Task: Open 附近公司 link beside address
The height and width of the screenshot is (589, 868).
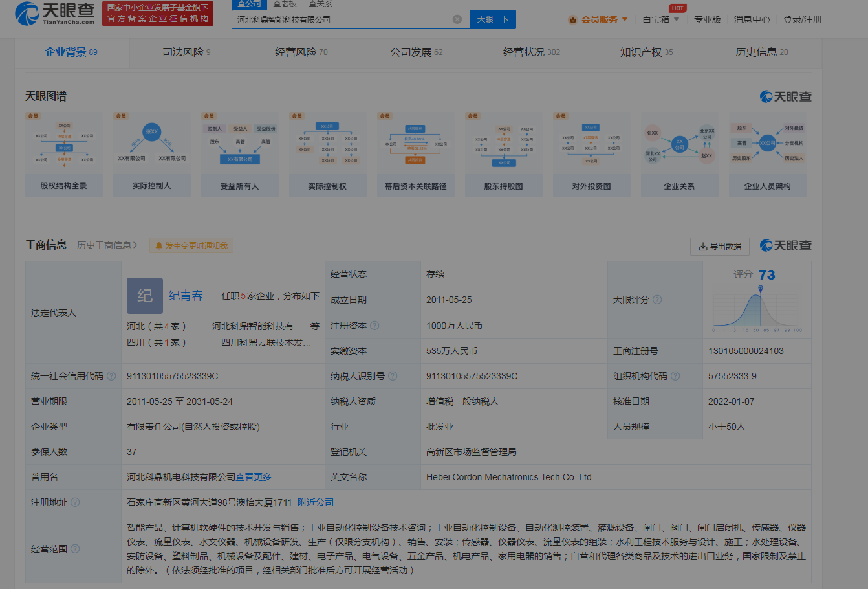Action: 316,502
